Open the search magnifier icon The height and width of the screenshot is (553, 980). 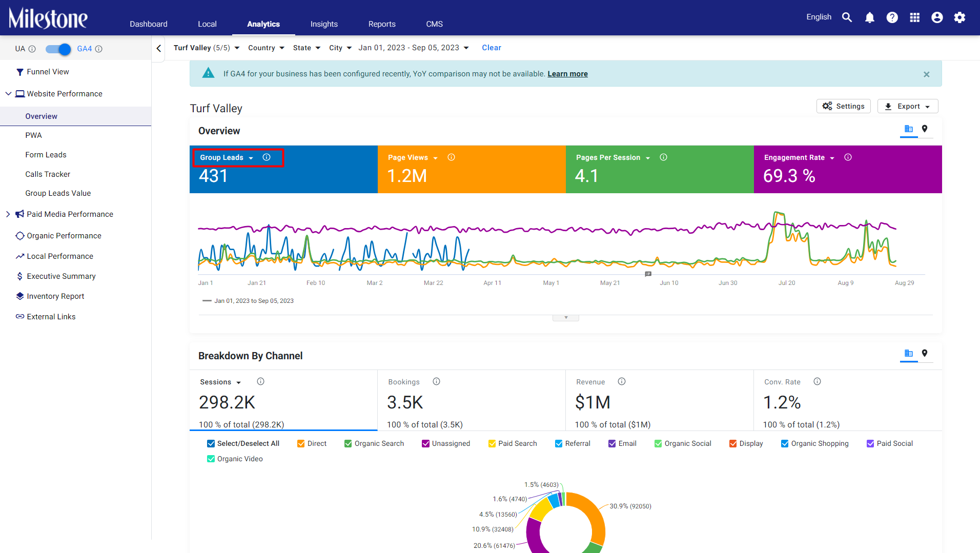click(x=847, y=17)
